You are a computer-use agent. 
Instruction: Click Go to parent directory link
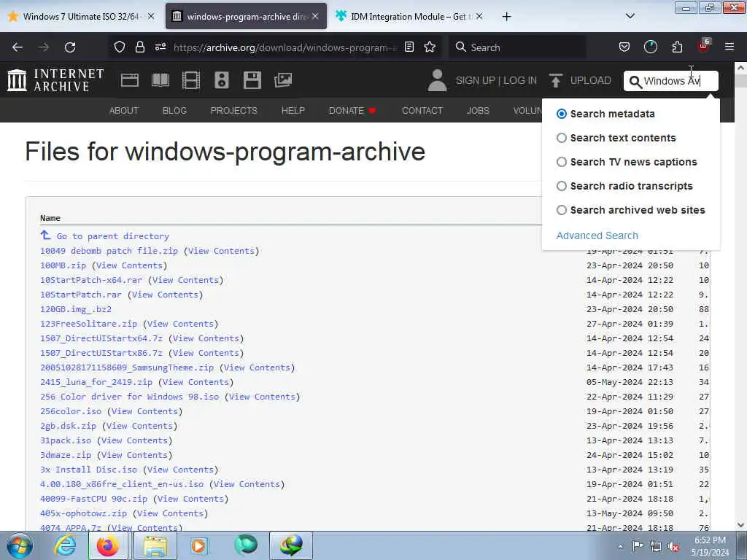point(113,236)
